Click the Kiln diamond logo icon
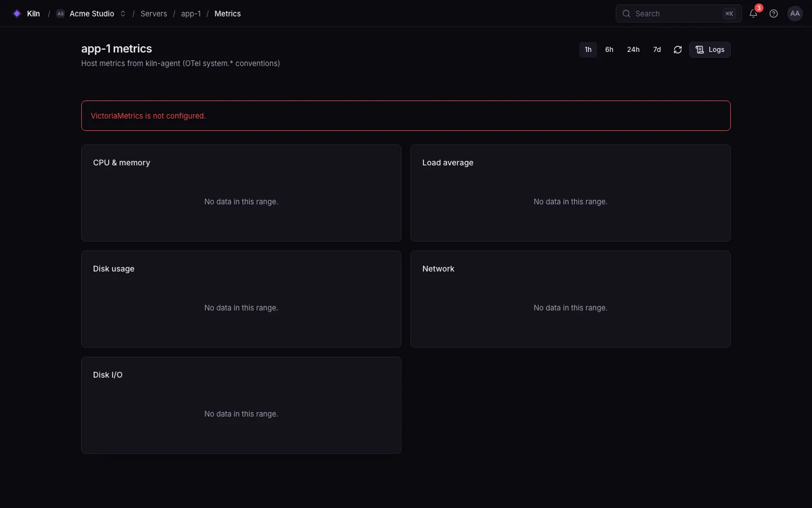 (x=17, y=14)
